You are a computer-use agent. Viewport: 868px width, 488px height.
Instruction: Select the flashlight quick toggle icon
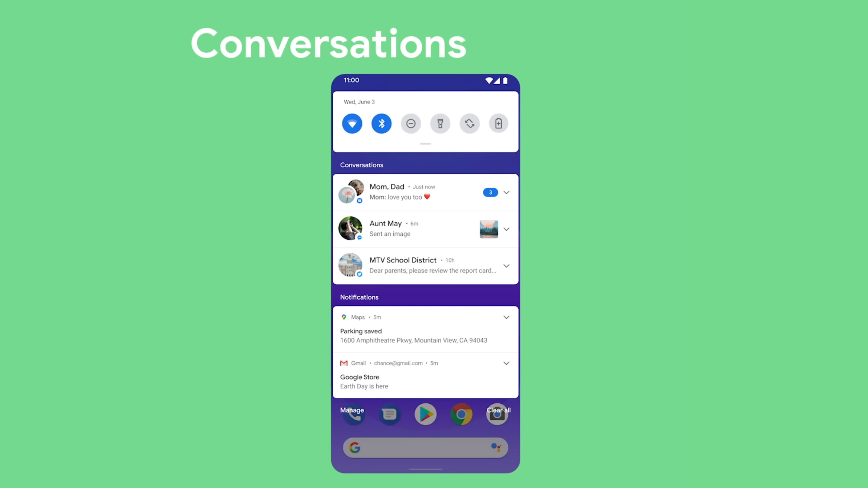pyautogui.click(x=441, y=123)
